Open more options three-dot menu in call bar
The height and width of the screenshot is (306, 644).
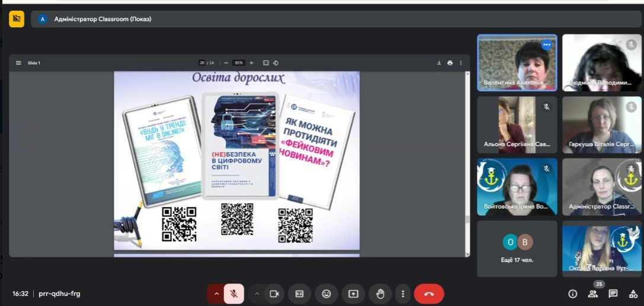click(403, 294)
